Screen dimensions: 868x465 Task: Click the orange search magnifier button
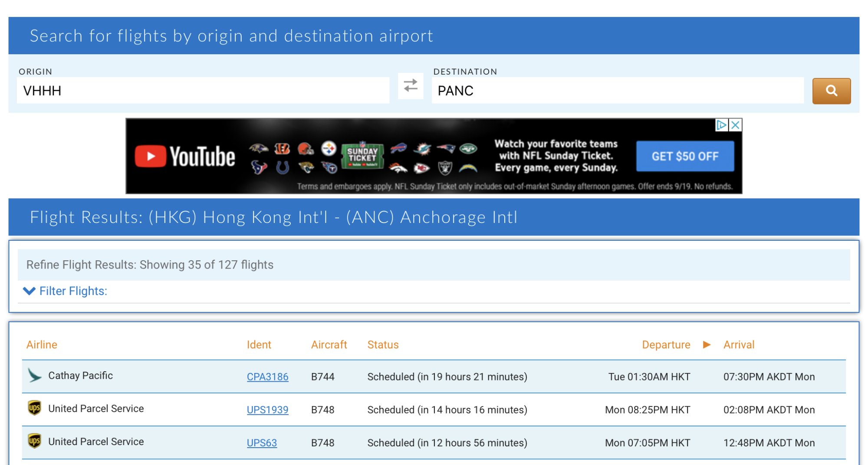[x=831, y=91]
